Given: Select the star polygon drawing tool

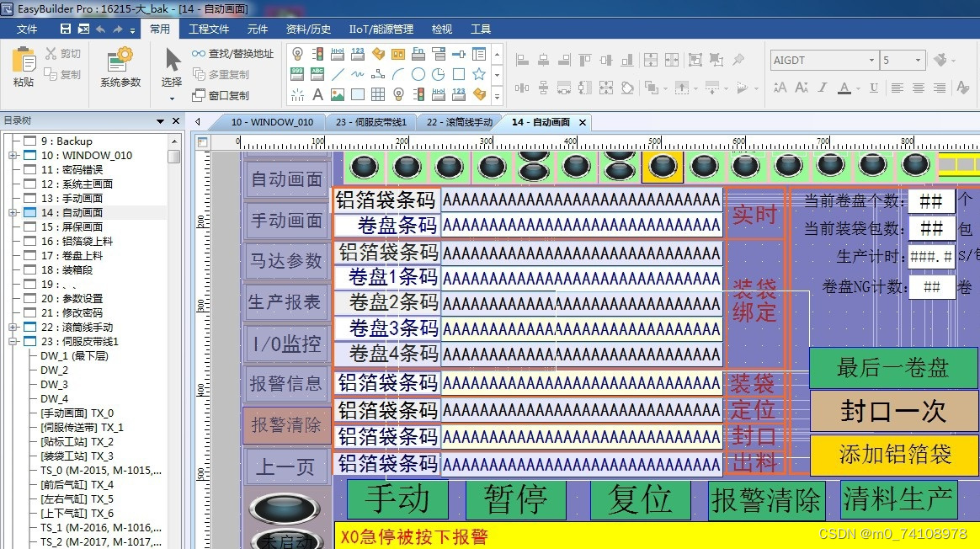Looking at the screenshot, I should (x=479, y=74).
